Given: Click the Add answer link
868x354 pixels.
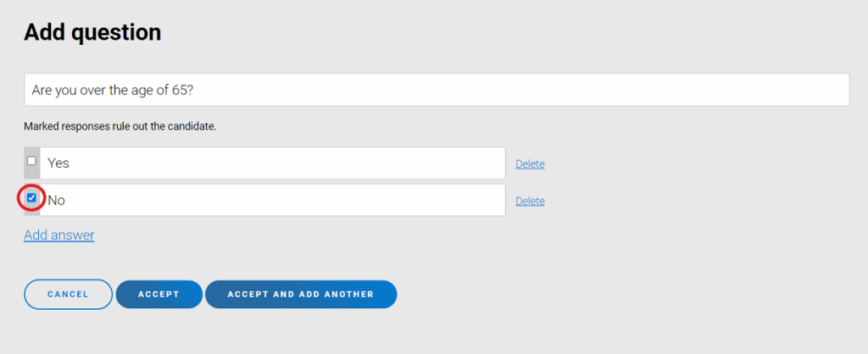Looking at the screenshot, I should pos(58,235).
